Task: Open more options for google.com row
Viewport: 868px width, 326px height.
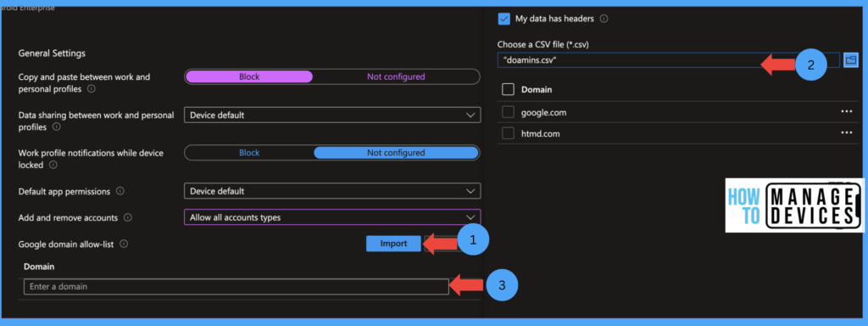Action: (x=847, y=111)
